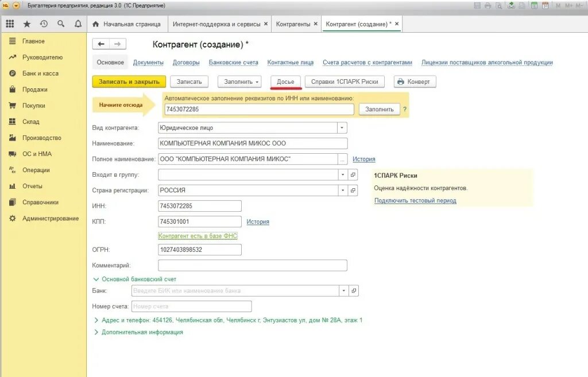Click the Производство factory icon

tap(13, 138)
